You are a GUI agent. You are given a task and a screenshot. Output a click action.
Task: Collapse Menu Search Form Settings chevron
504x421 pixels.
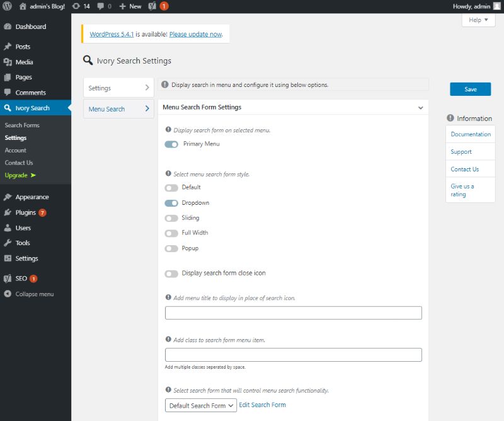coord(420,108)
